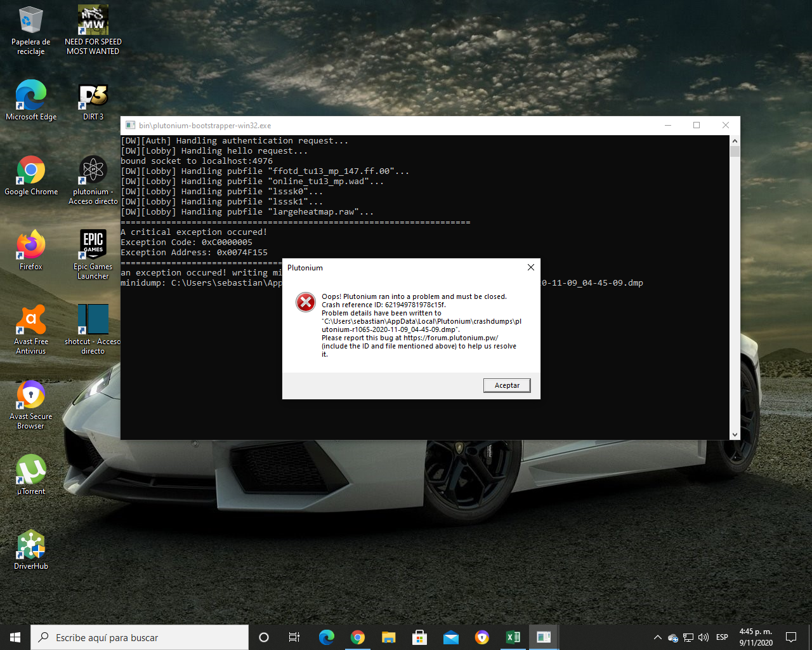This screenshot has height=650, width=812.
Task: Click the forum.plutonium.pw URL text in dialog
Action: click(x=451, y=338)
